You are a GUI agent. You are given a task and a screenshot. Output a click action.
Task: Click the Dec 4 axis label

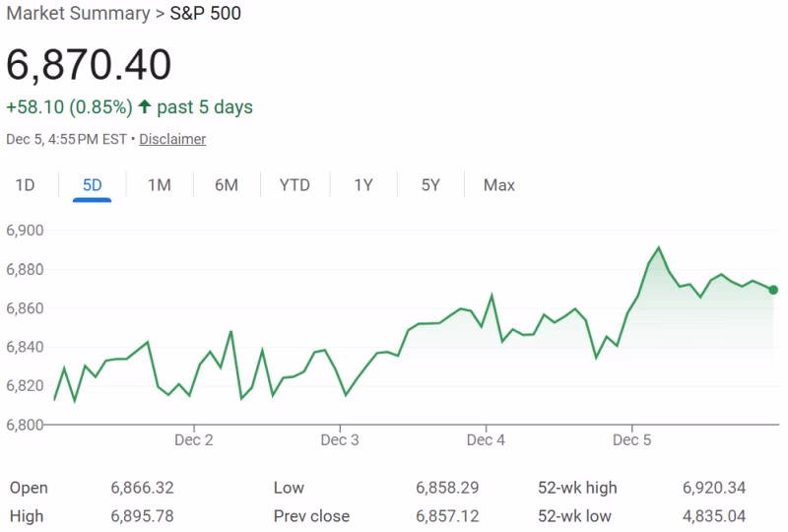486,440
